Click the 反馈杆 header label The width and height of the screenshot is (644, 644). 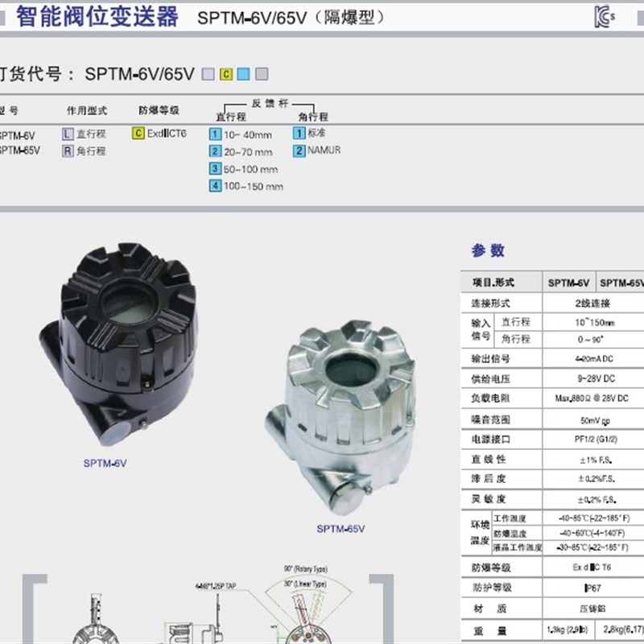coord(270,103)
